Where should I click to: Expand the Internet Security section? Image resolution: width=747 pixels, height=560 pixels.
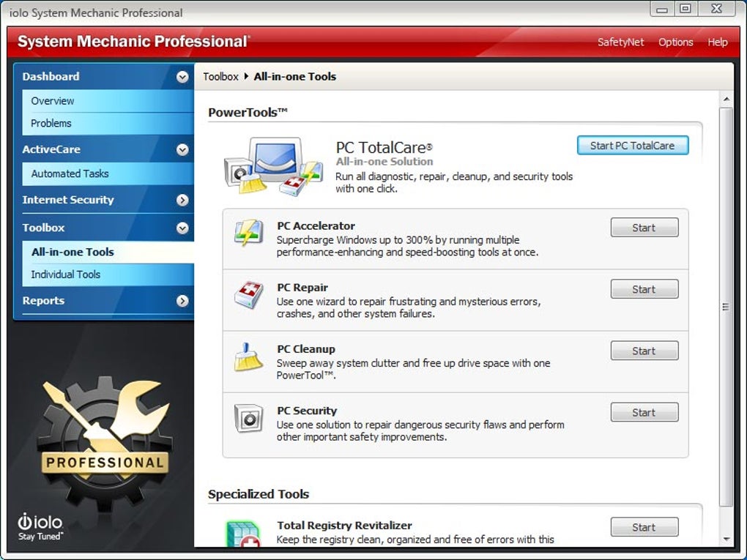click(x=182, y=200)
